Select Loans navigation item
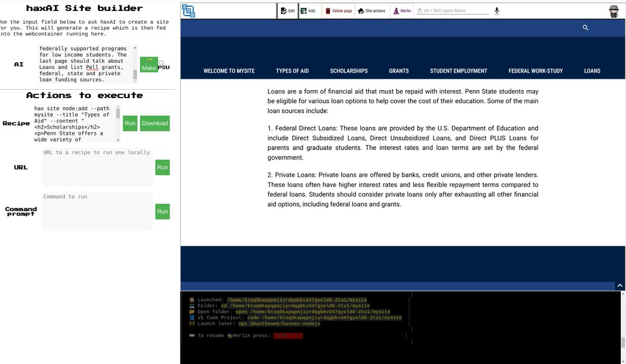 coord(592,71)
